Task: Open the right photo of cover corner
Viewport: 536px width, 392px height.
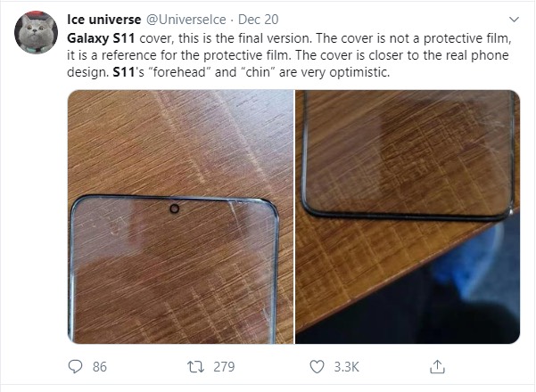Action: pos(408,216)
